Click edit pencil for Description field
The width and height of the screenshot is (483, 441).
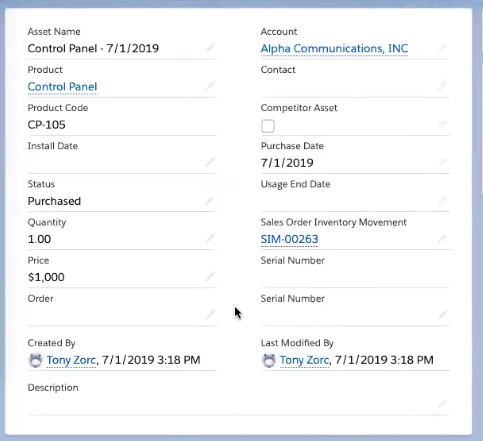[x=442, y=404]
